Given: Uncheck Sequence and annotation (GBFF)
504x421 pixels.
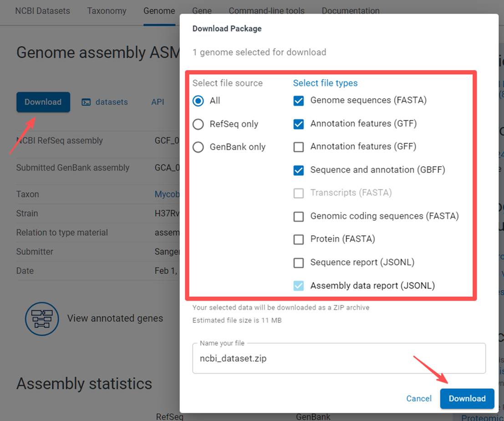Looking at the screenshot, I should click(299, 170).
